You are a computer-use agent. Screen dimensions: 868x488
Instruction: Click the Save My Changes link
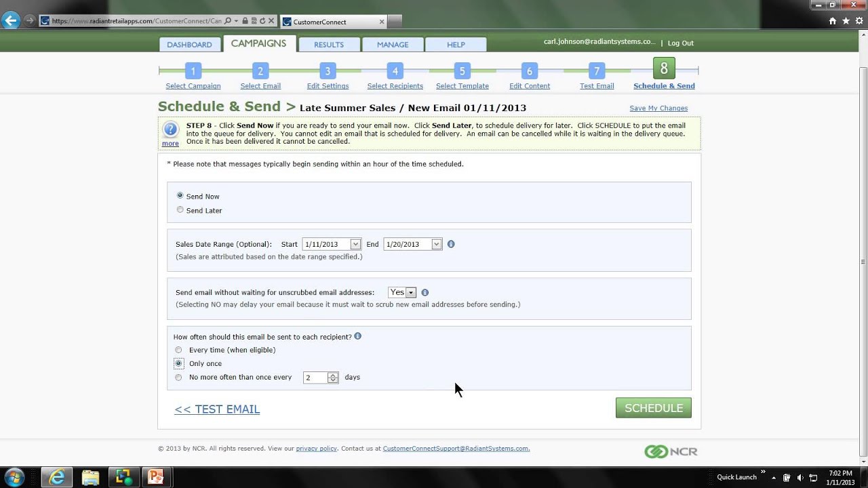click(x=658, y=108)
